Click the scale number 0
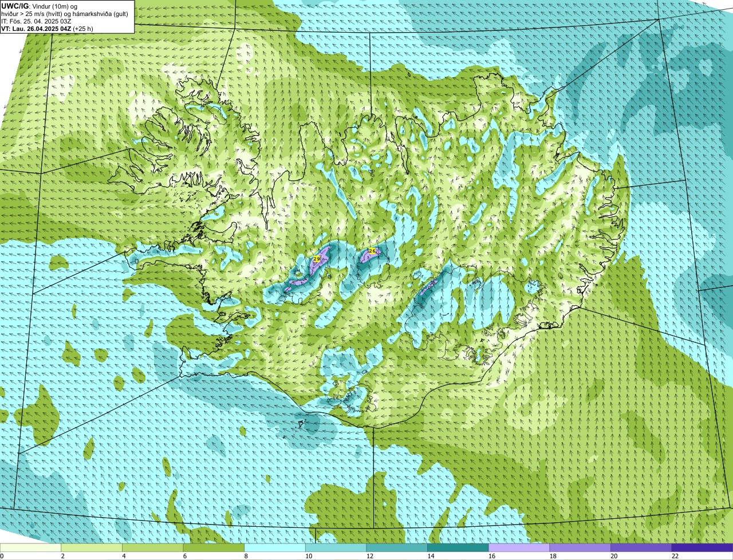 2,556
